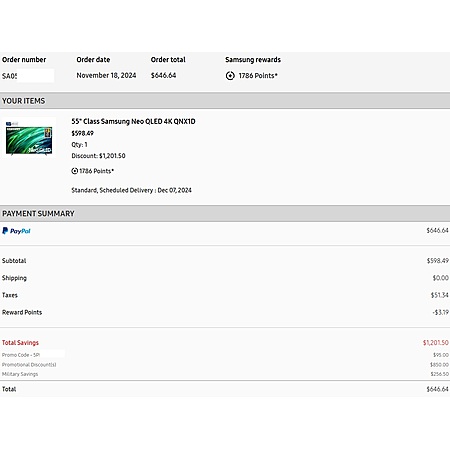Select the military savings amount $256.50
Image resolution: width=450 pixels, height=450 pixels.
pyautogui.click(x=439, y=374)
